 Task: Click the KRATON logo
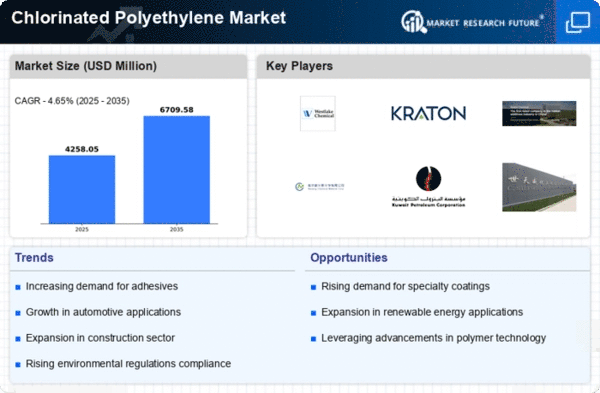pyautogui.click(x=428, y=113)
